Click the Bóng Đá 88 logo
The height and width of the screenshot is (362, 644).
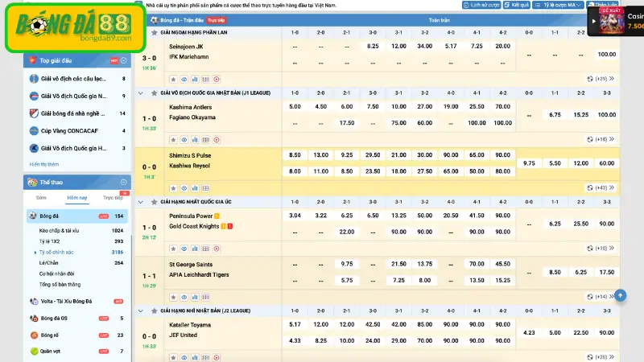(76, 28)
